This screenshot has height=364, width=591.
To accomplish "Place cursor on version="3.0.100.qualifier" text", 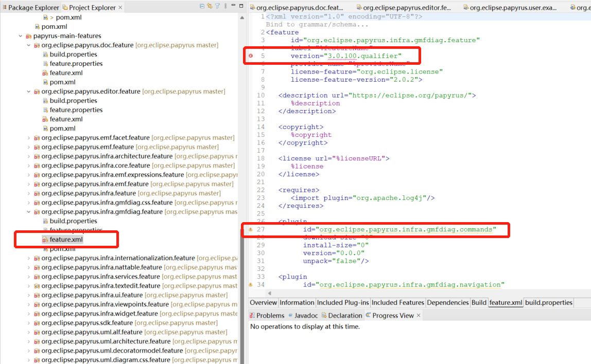I will (346, 56).
